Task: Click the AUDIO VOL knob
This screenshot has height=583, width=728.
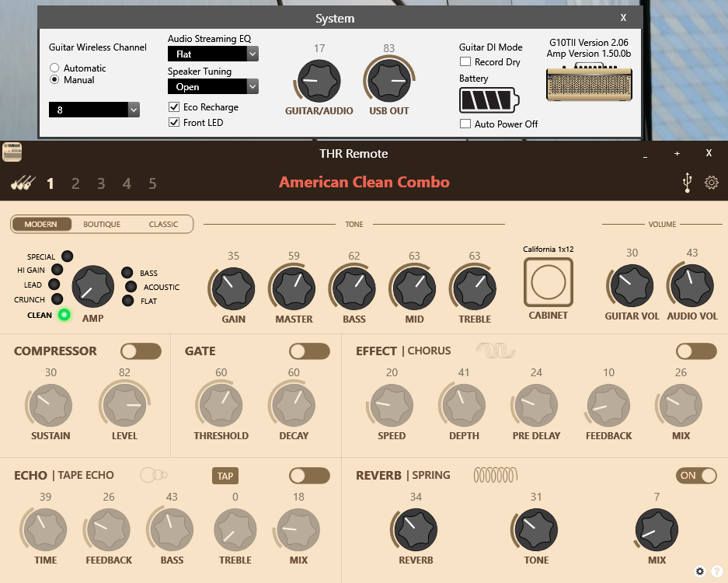Action: pyautogui.click(x=692, y=286)
